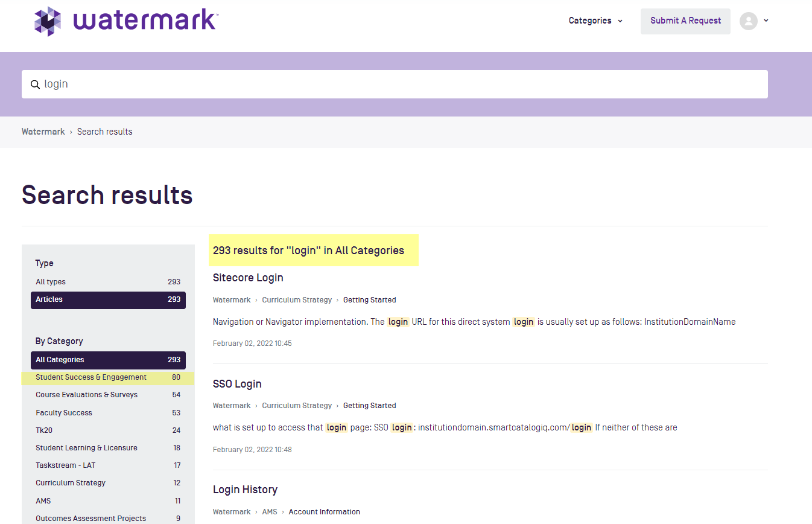Go to the Watermark home breadcrumb link
The height and width of the screenshot is (524, 812).
tap(43, 132)
